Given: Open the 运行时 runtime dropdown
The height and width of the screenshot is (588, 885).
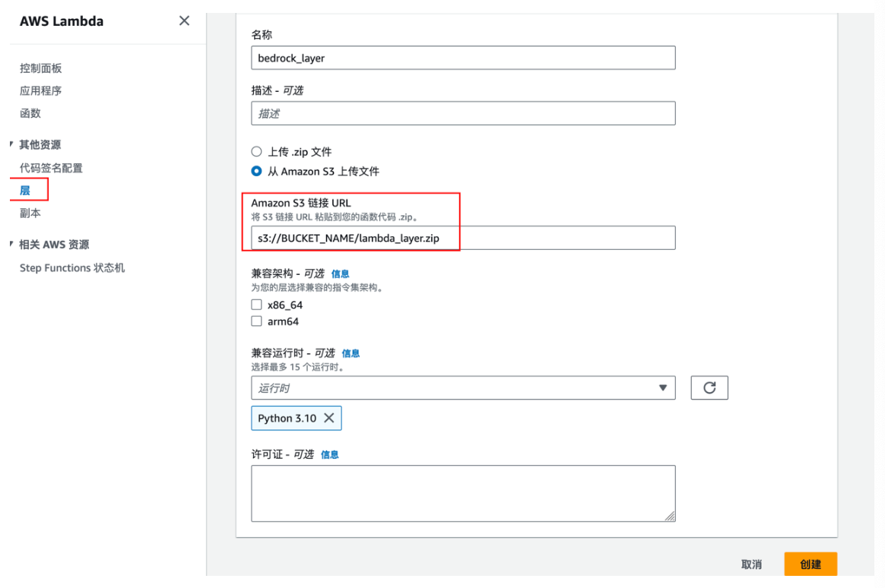Looking at the screenshot, I should pyautogui.click(x=463, y=388).
